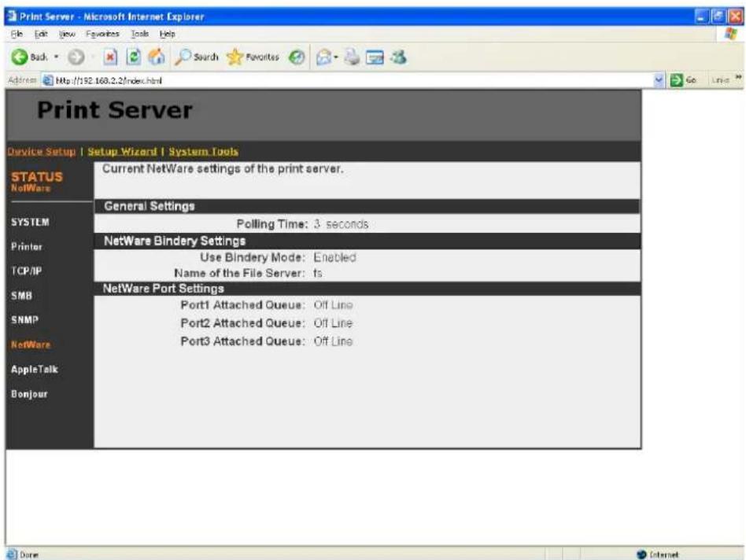Open the Help menu

(x=168, y=34)
